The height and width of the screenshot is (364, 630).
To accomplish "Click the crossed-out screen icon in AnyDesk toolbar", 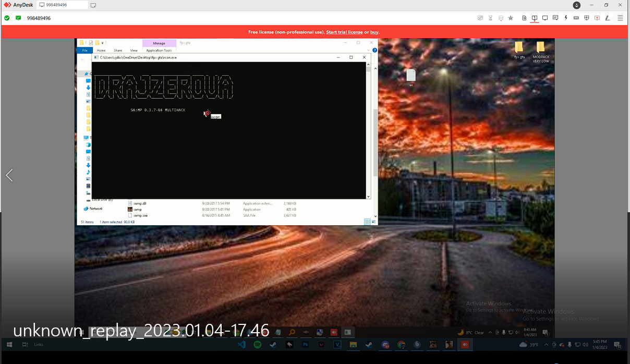I will coord(480,18).
